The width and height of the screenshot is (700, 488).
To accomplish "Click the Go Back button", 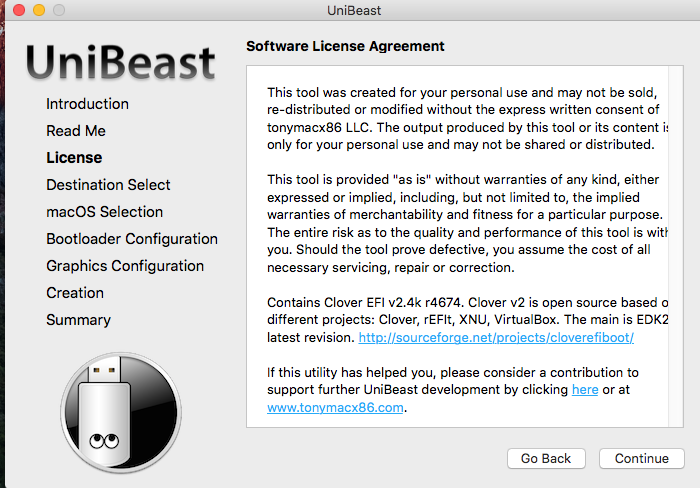I will pos(546,459).
